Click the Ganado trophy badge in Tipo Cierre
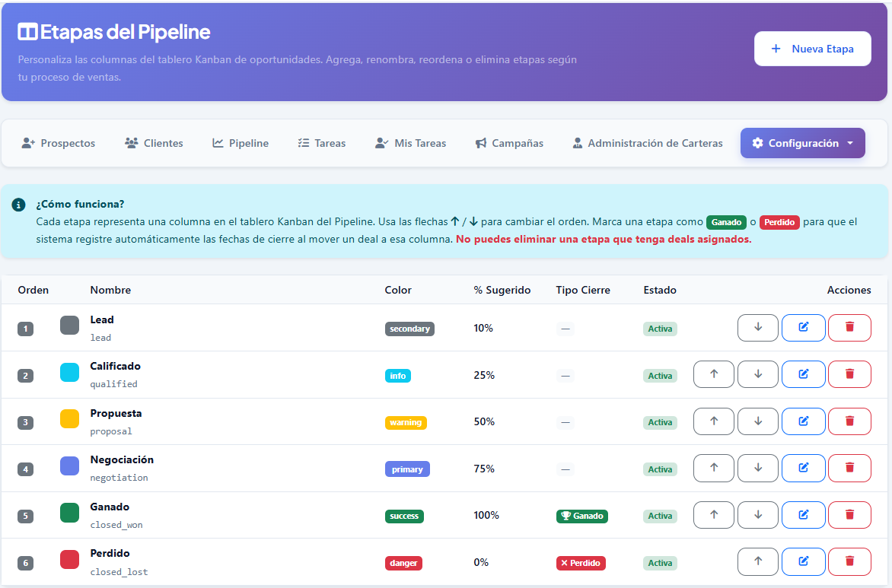The image size is (892, 588). click(582, 516)
